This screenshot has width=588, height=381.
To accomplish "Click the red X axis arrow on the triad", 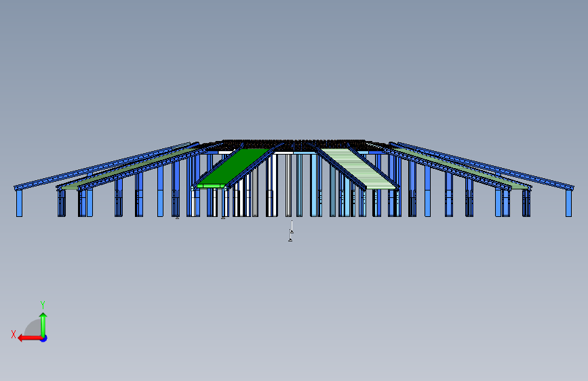I will coord(29,338).
